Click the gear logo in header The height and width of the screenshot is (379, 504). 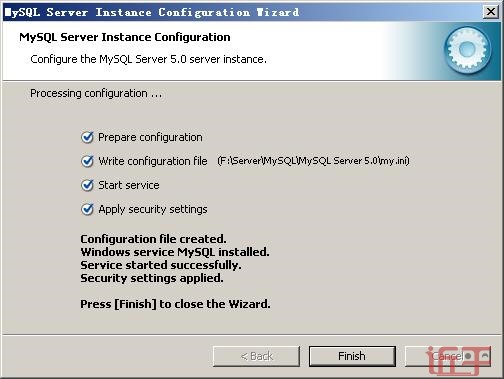tap(468, 50)
